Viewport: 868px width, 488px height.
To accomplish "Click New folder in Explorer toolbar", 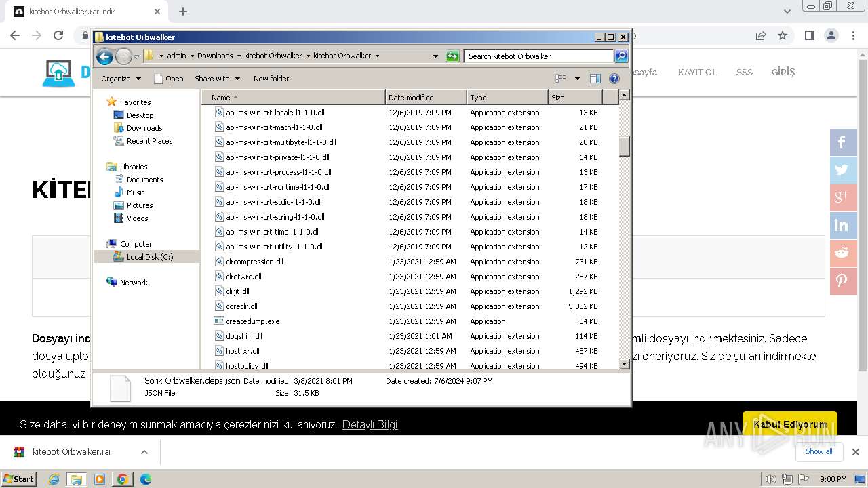I will (x=271, y=79).
